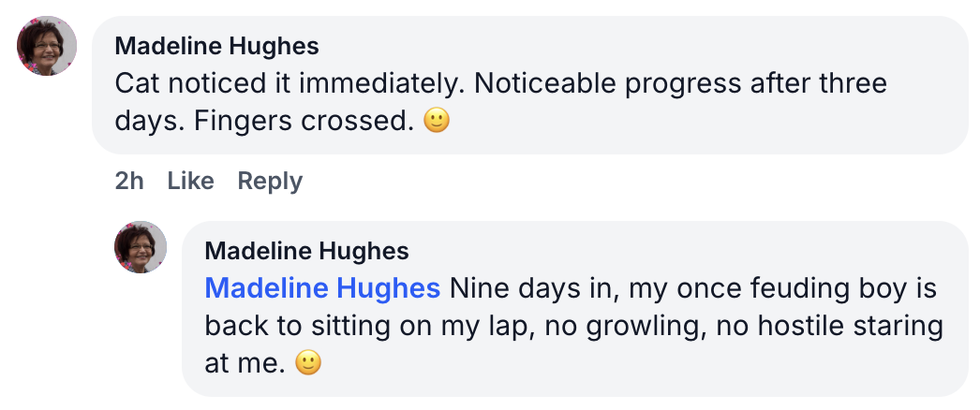Open the "2h" timestamp link
Viewport: 980px width, 410px height.
pyautogui.click(x=129, y=181)
